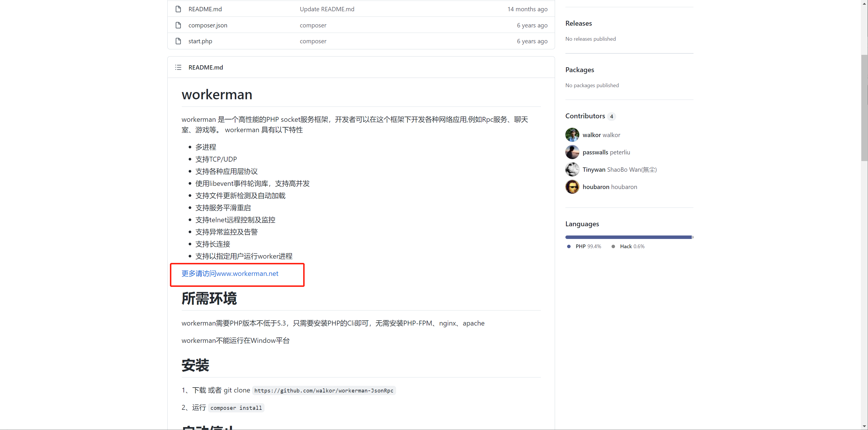This screenshot has height=430, width=868.
Task: Click the start.php file icon
Action: pos(178,41)
